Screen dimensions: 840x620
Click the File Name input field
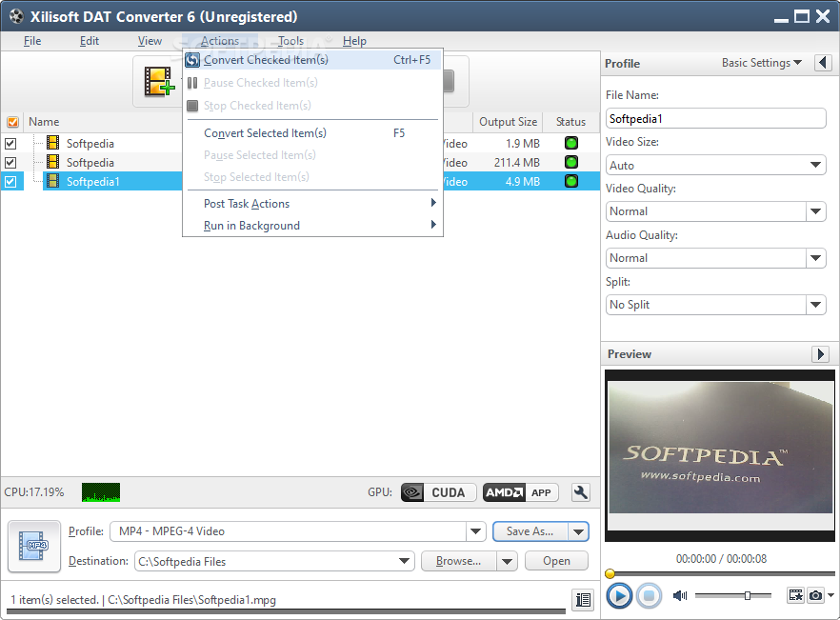coord(716,118)
